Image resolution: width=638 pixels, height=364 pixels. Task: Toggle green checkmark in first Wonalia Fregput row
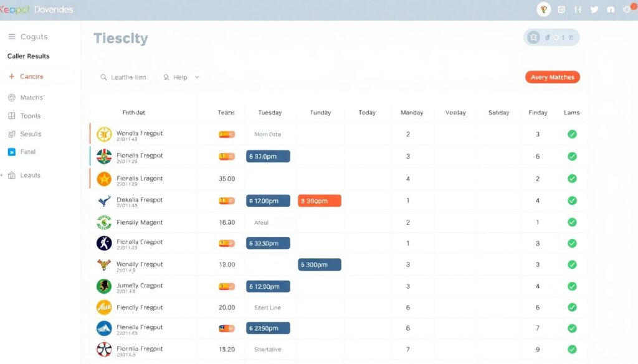tap(572, 134)
